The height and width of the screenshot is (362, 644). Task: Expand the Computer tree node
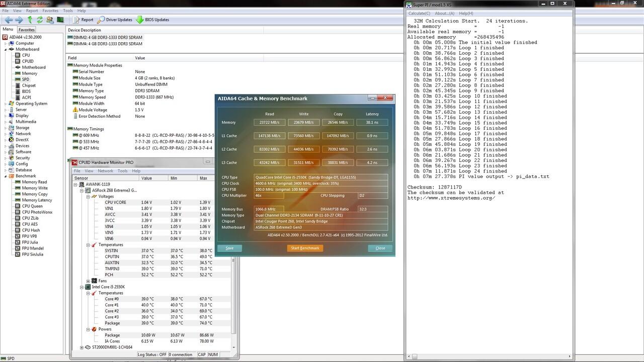click(6, 43)
